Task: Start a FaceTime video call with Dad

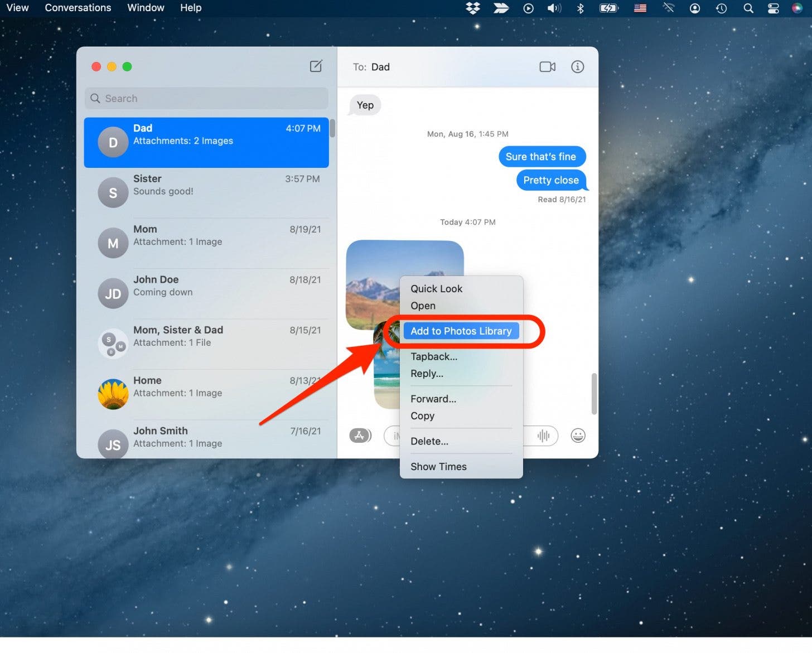Action: point(547,67)
